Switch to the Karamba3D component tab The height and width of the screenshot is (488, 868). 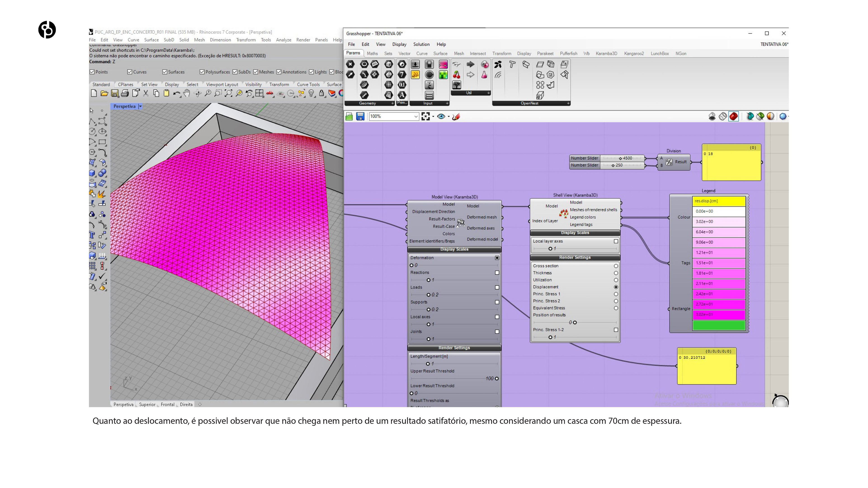click(606, 54)
